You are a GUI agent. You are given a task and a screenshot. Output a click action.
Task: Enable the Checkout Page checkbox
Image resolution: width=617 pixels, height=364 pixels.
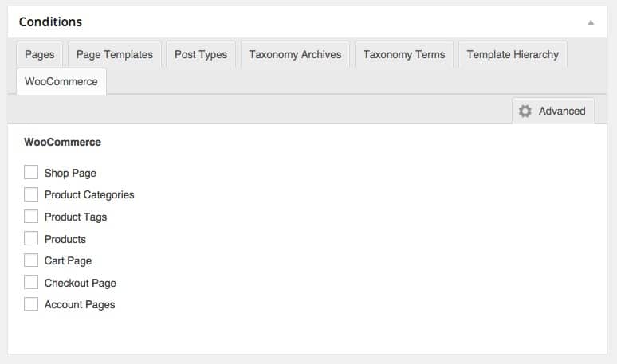click(x=31, y=282)
